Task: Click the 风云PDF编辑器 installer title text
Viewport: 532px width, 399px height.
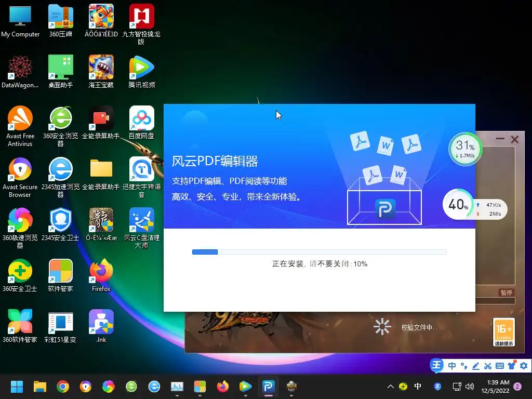Action: click(215, 161)
